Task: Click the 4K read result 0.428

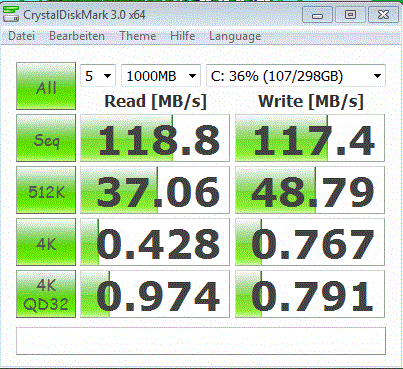Action: pyautogui.click(x=155, y=242)
